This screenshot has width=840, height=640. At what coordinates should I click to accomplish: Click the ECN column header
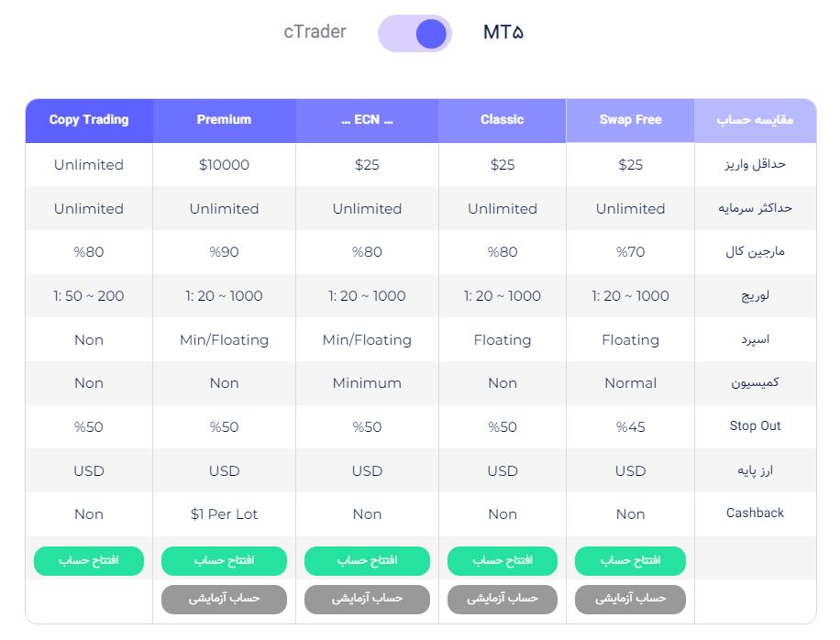(367, 120)
